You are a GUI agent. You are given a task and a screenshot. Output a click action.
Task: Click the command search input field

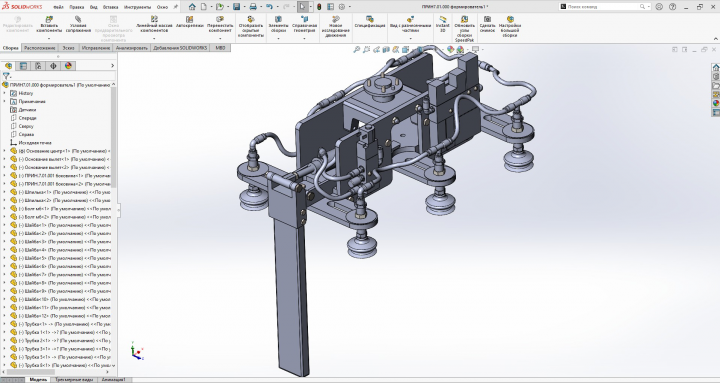(603, 6)
